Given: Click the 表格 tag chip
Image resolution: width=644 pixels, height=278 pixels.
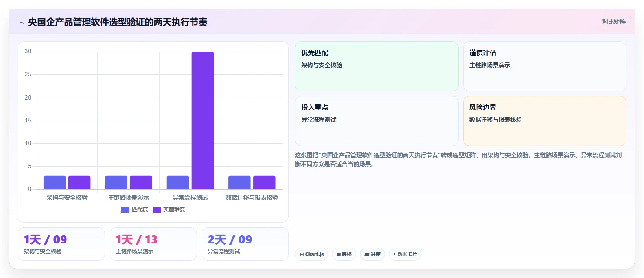Looking at the screenshot, I should (x=344, y=254).
